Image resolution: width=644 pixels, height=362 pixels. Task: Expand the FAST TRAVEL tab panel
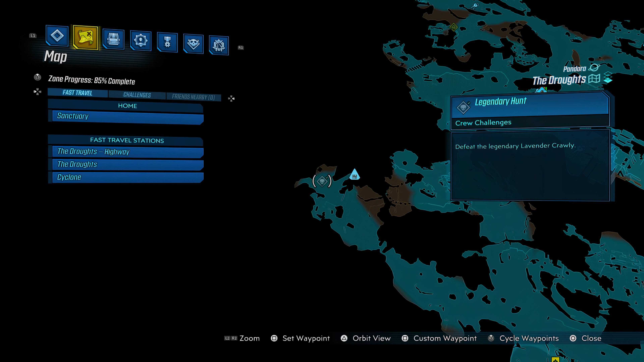[78, 93]
